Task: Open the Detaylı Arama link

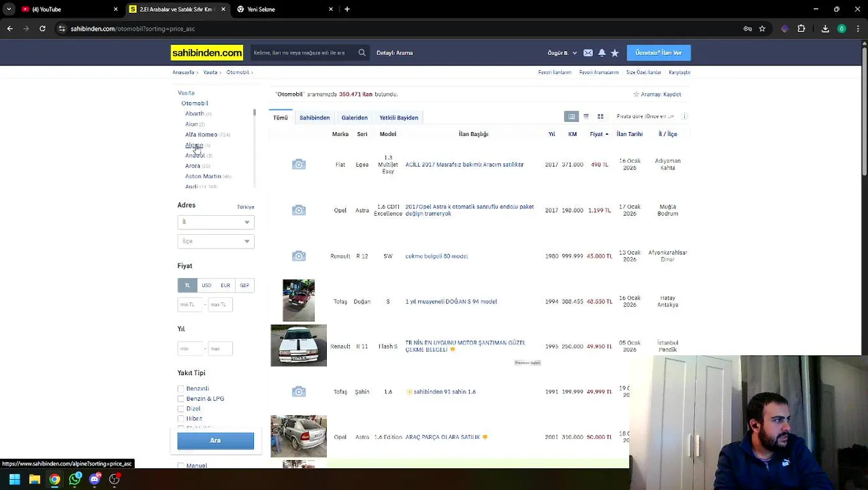Action: click(395, 52)
